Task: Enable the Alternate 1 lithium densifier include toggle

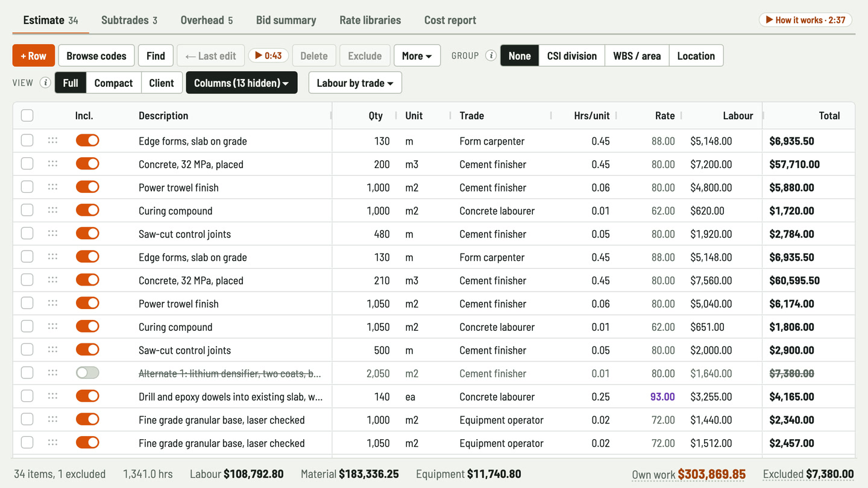Action: 87,374
